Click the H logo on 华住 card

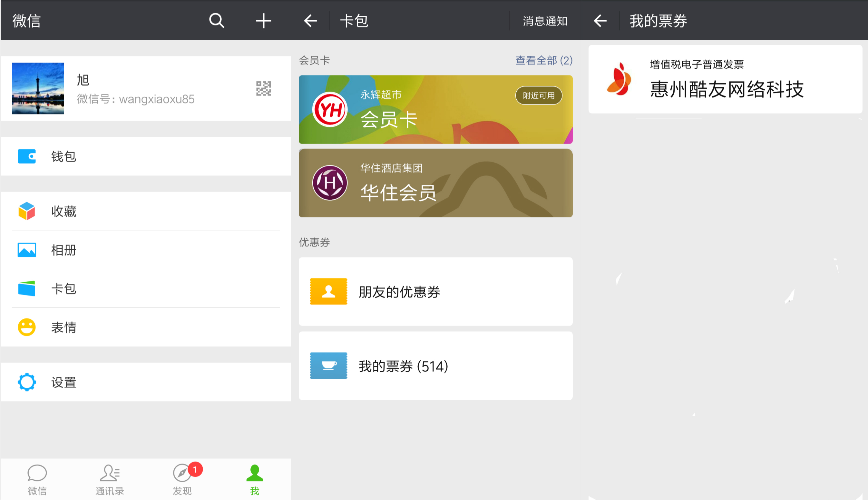point(330,183)
